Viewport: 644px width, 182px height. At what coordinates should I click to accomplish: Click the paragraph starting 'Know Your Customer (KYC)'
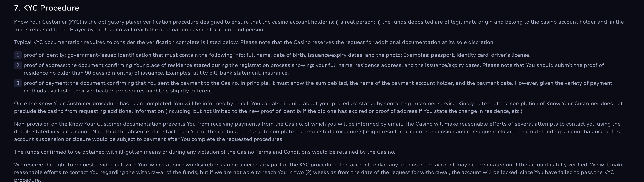319,25
